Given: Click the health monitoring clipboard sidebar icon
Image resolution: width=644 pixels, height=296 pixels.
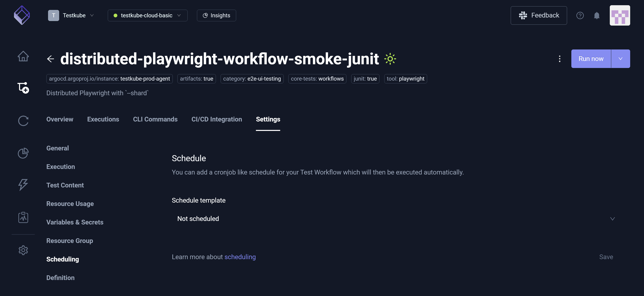Looking at the screenshot, I should pos(23,217).
